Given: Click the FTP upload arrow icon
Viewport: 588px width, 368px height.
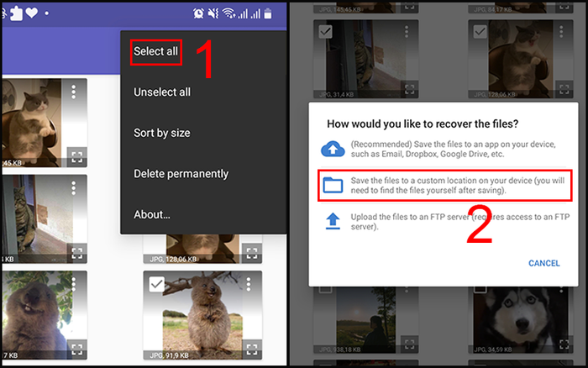Looking at the screenshot, I should (333, 221).
